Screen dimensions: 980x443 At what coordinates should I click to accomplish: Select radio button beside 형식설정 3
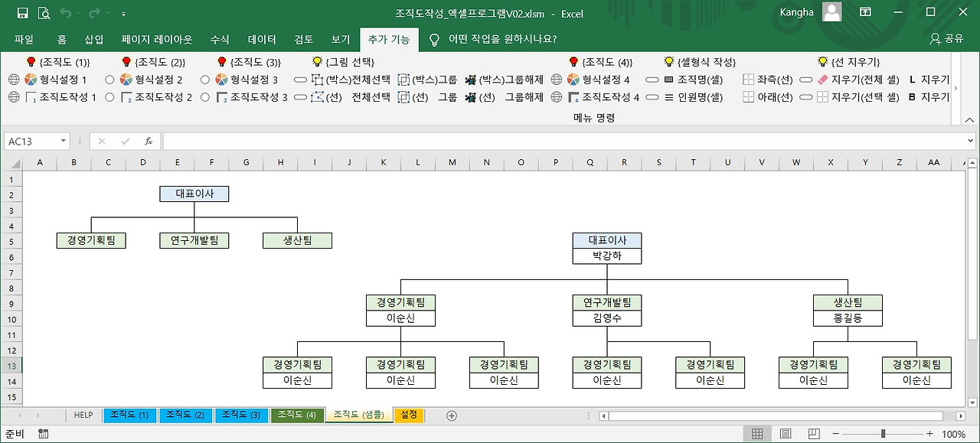click(205, 80)
